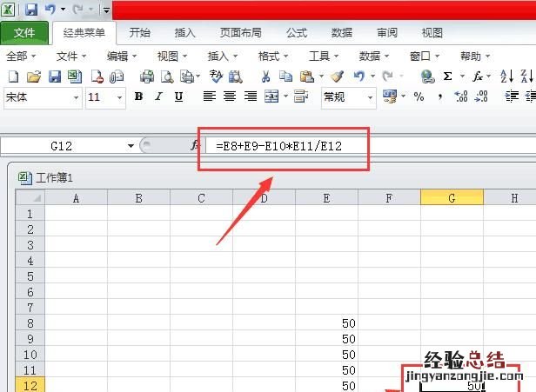Expand the Paste options arrow

pos(321,76)
